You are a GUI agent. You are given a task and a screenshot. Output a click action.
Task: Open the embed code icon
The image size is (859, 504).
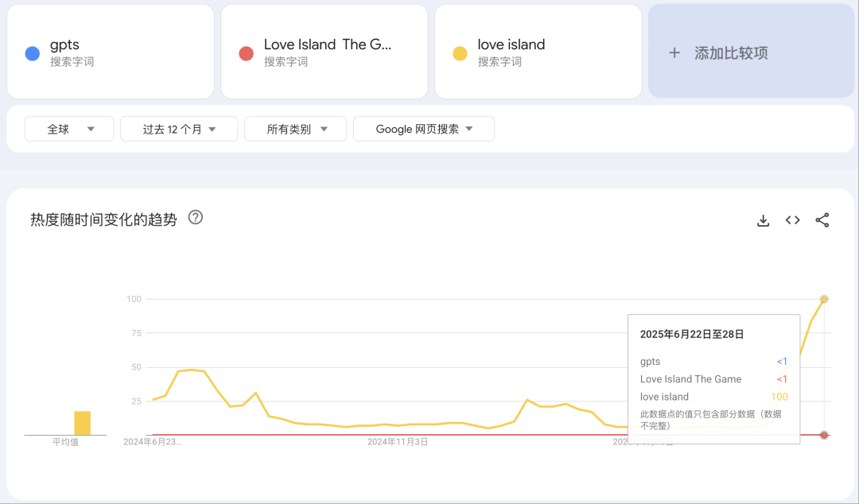(x=793, y=220)
